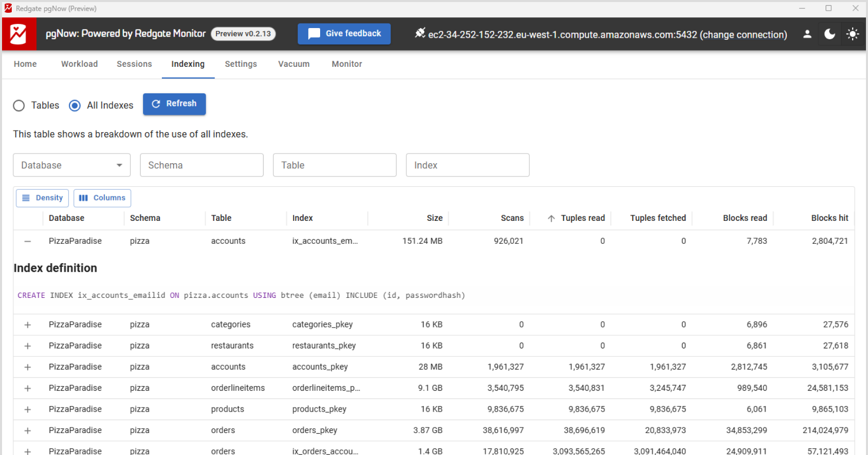Click the products table cell

[228, 409]
